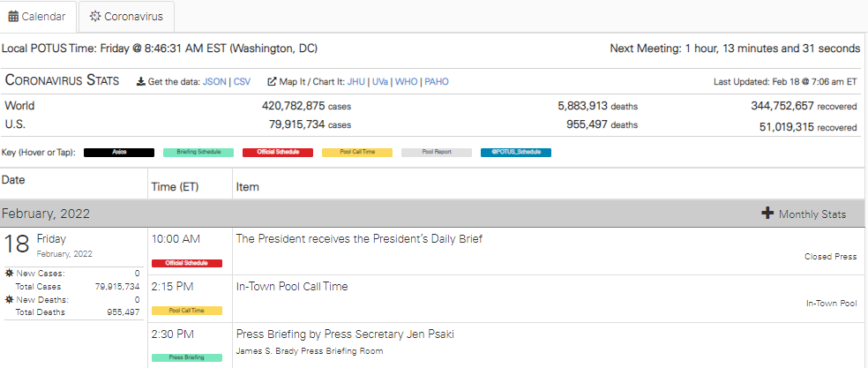Tap the blue @POTUS_Schedule key swatch
868x368 pixels.
[x=516, y=152]
